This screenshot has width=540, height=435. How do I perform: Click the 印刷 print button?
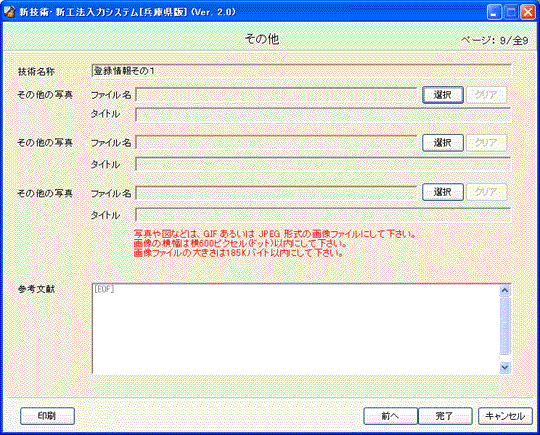click(47, 416)
